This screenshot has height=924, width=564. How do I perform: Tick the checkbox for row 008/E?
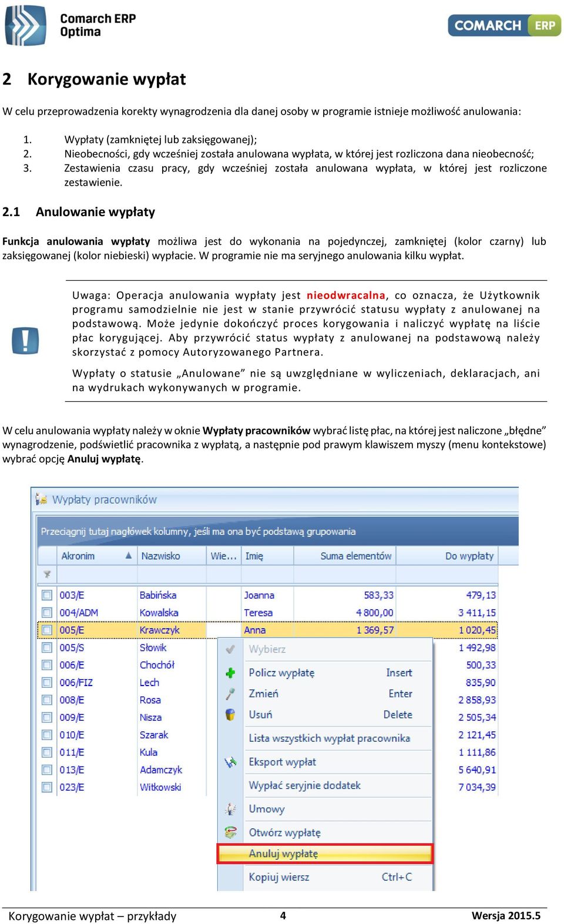tap(47, 700)
